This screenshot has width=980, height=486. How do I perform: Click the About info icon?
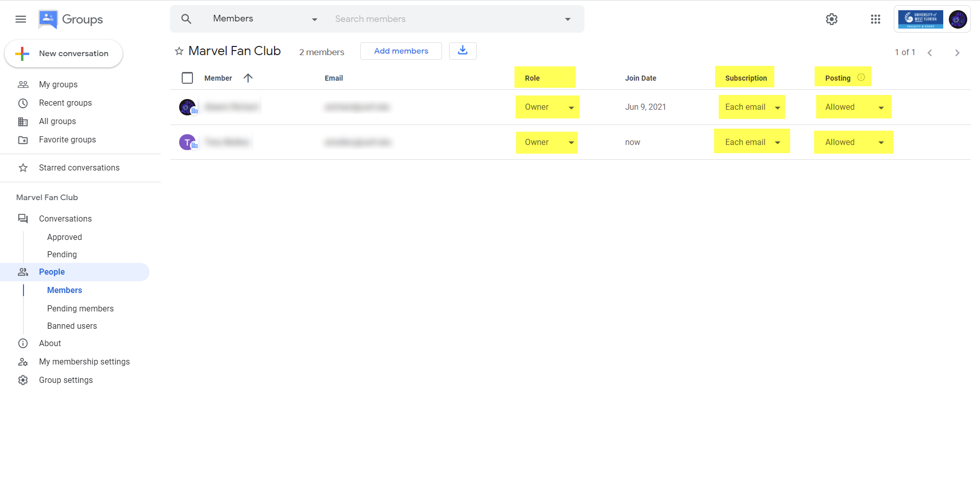[23, 344]
